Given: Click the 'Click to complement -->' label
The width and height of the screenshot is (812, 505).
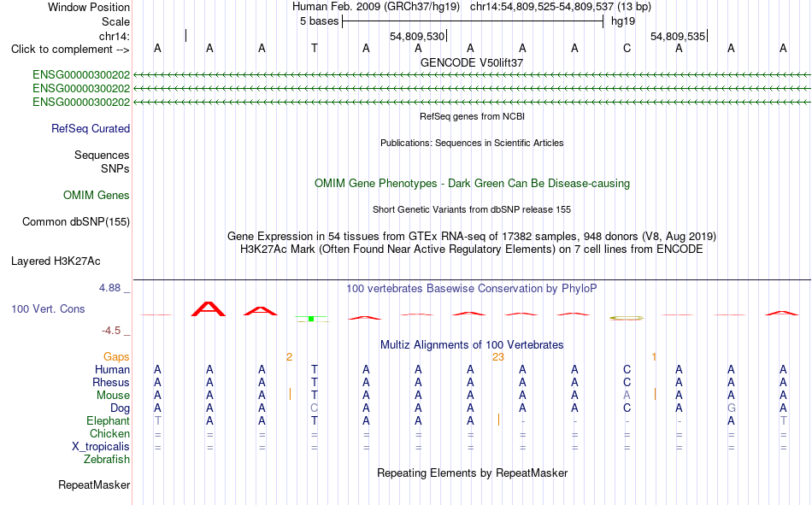Looking at the screenshot, I should (x=70, y=50).
